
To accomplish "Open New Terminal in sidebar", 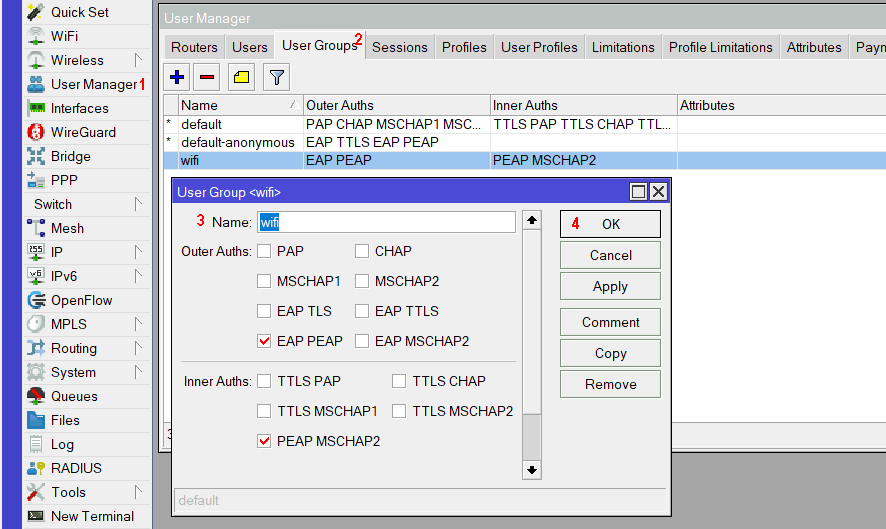I will 92,516.
